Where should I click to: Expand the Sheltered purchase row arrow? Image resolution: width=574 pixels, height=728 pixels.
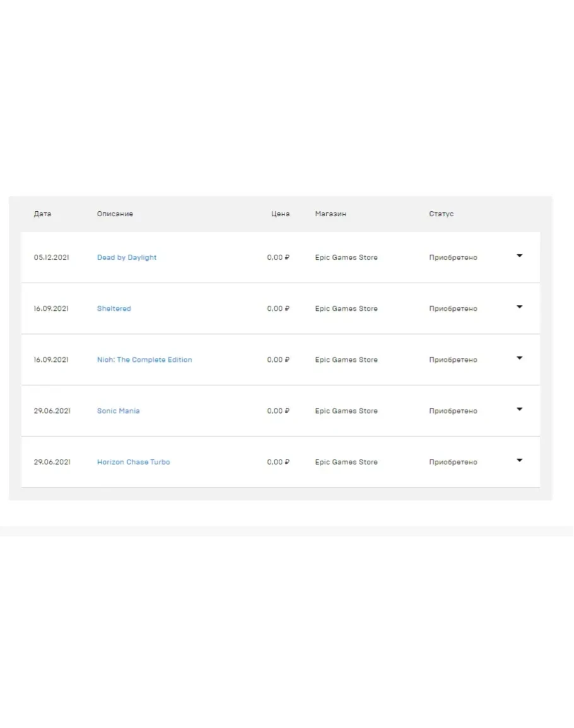click(x=519, y=307)
